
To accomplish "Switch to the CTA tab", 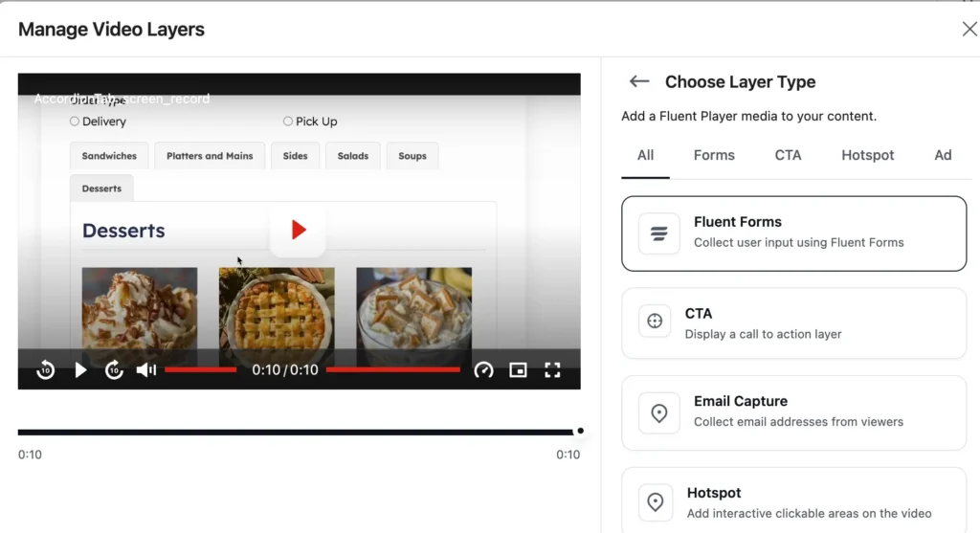I will point(789,155).
